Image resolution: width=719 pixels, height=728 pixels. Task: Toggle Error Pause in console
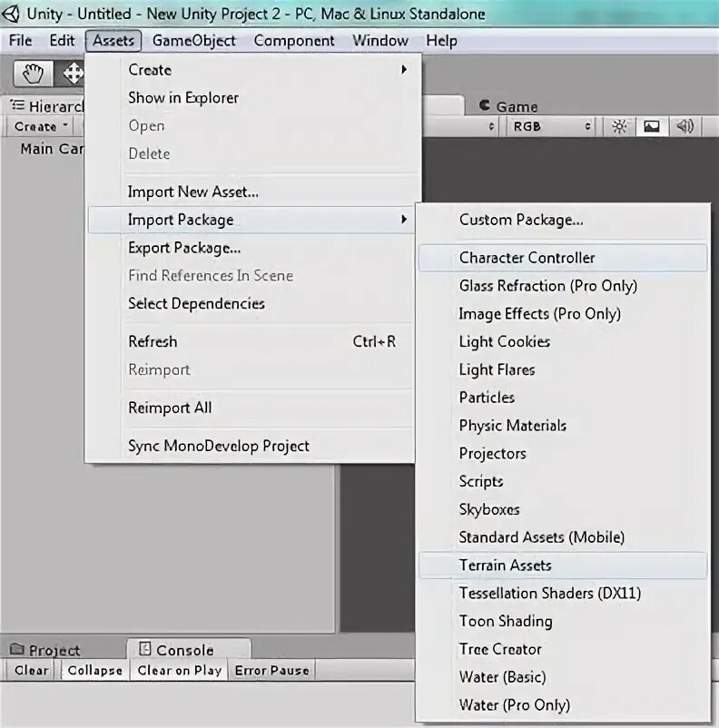click(x=271, y=671)
